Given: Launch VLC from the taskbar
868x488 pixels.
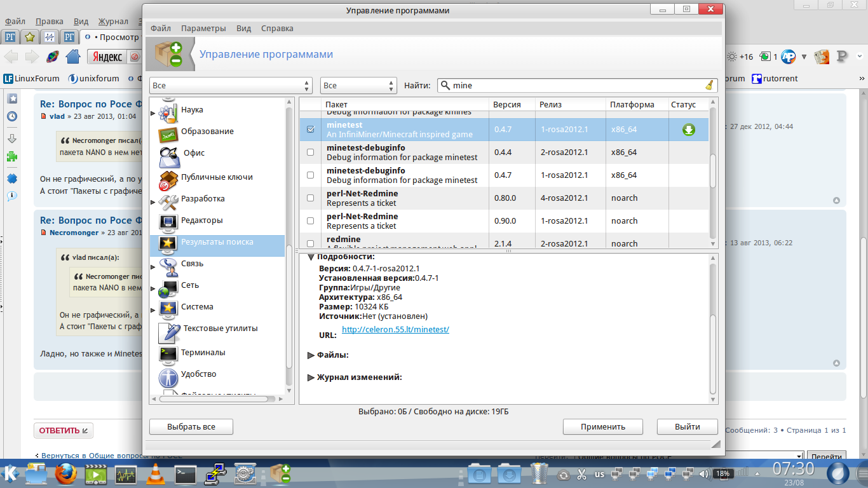Looking at the screenshot, I should click(x=156, y=474).
